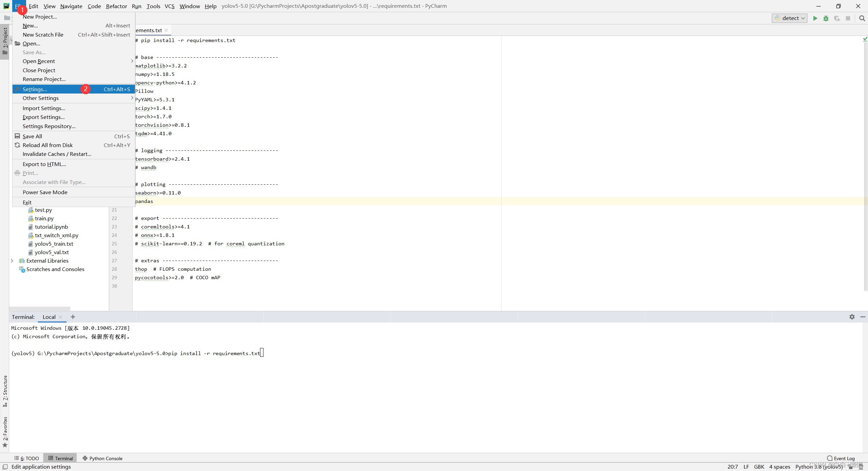The width and height of the screenshot is (868, 471).
Task: Click the green Run button
Action: pos(815,18)
